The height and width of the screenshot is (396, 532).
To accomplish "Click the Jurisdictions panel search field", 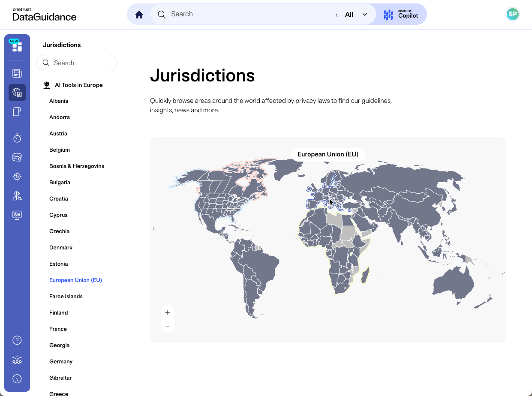I will pos(81,63).
